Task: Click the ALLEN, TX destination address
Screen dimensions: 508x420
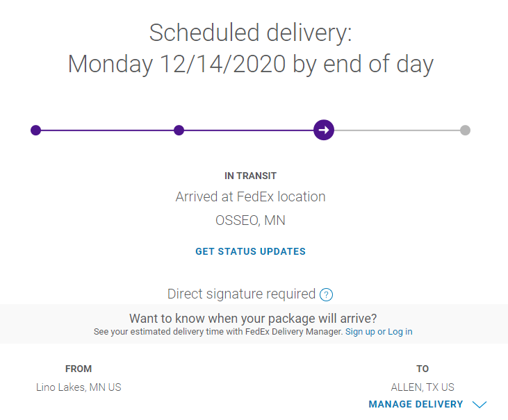Action: [x=423, y=387]
